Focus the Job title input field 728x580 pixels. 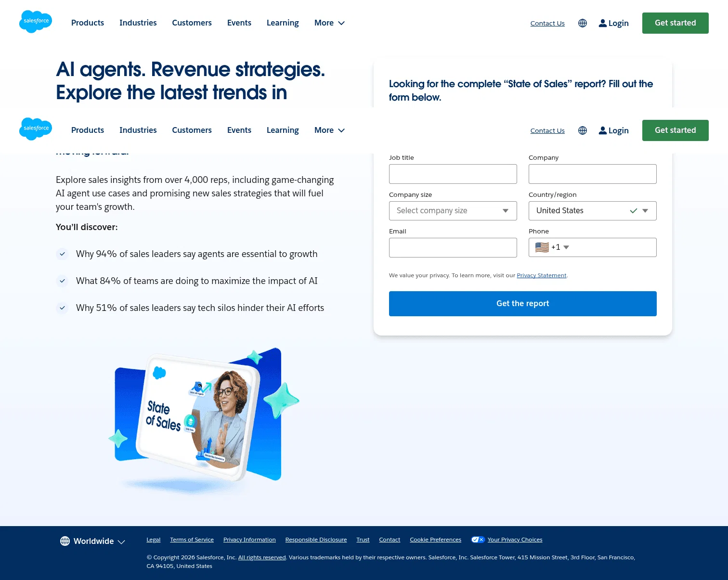click(453, 174)
